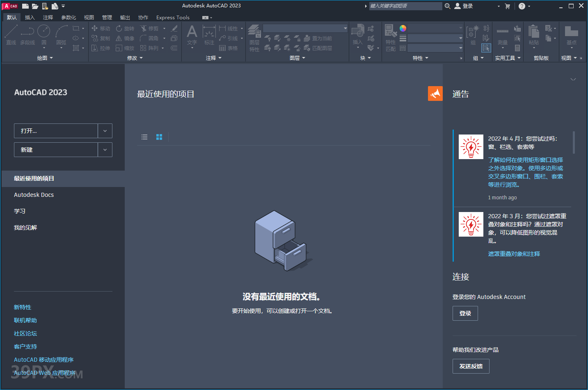Open the 联机帮助 (Online Help) link
The image size is (588, 390).
[x=25, y=320]
